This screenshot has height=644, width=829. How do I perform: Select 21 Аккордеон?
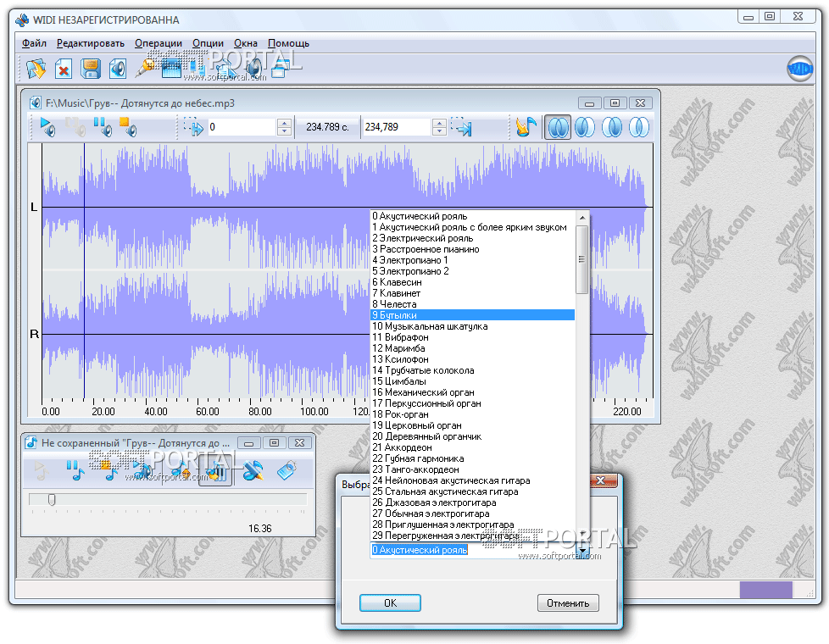coord(473,447)
